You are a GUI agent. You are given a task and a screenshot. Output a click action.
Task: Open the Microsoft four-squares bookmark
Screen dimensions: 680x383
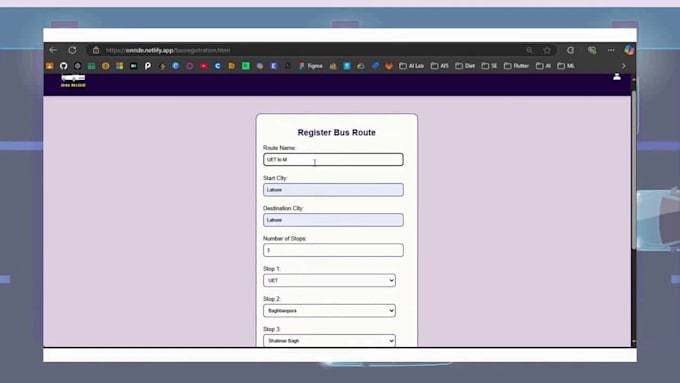(119, 66)
